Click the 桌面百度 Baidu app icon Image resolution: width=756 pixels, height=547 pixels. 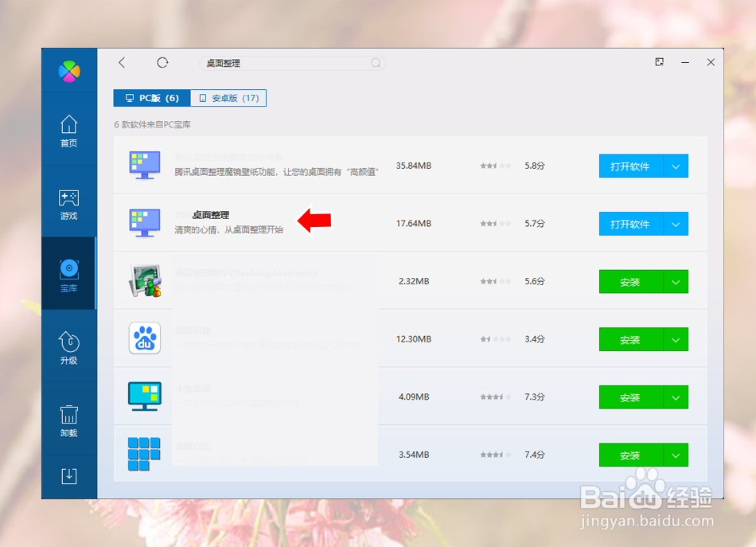tap(144, 338)
